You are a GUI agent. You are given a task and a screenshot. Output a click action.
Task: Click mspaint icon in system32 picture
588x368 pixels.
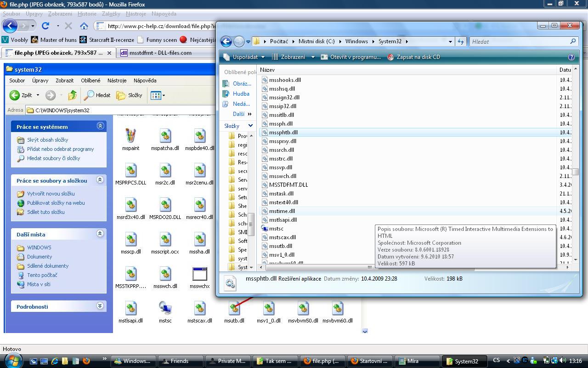pyautogui.click(x=130, y=136)
